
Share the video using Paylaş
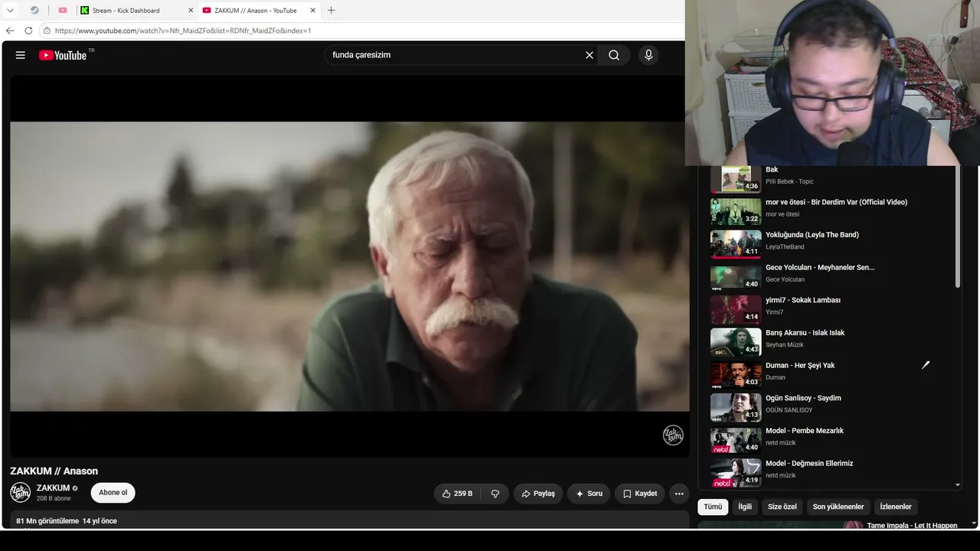coord(538,494)
